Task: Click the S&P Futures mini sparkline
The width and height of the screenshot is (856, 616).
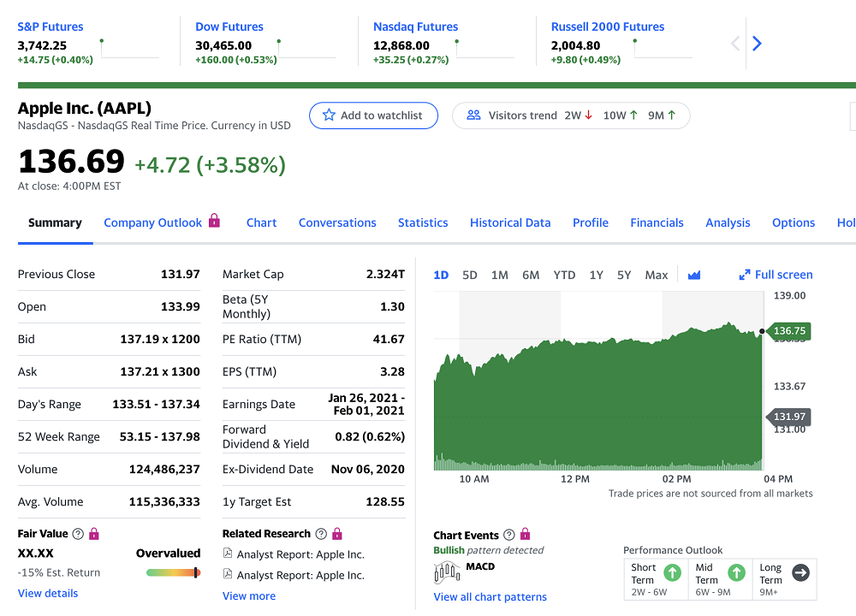Action: 130,49
